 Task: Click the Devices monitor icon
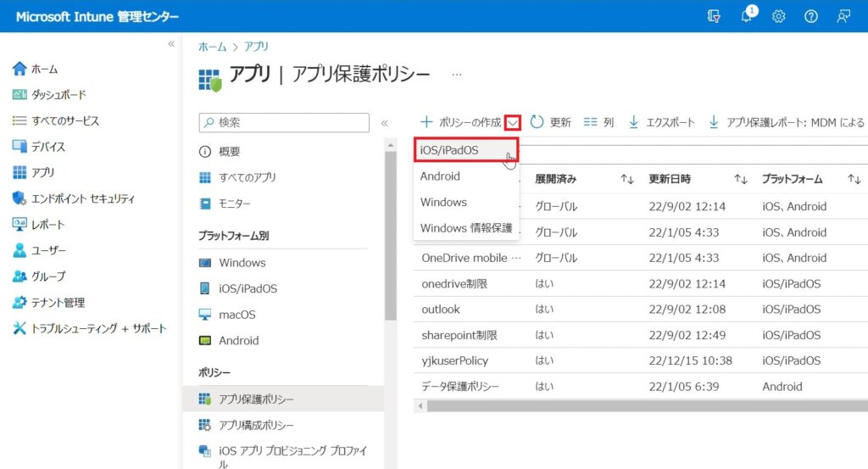19,146
